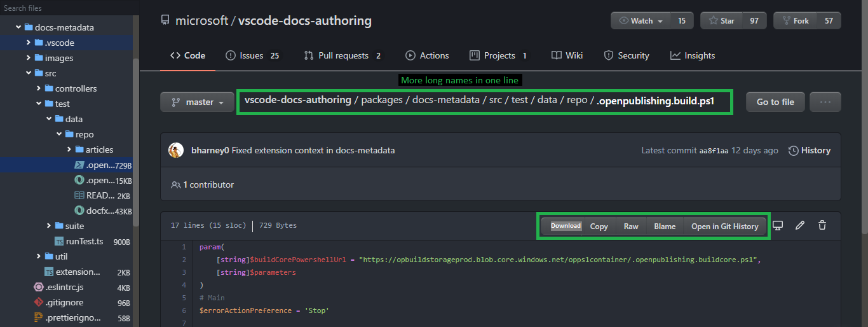Image resolution: width=868 pixels, height=327 pixels.
Task: Open the three-dots more options menu
Action: (x=825, y=102)
